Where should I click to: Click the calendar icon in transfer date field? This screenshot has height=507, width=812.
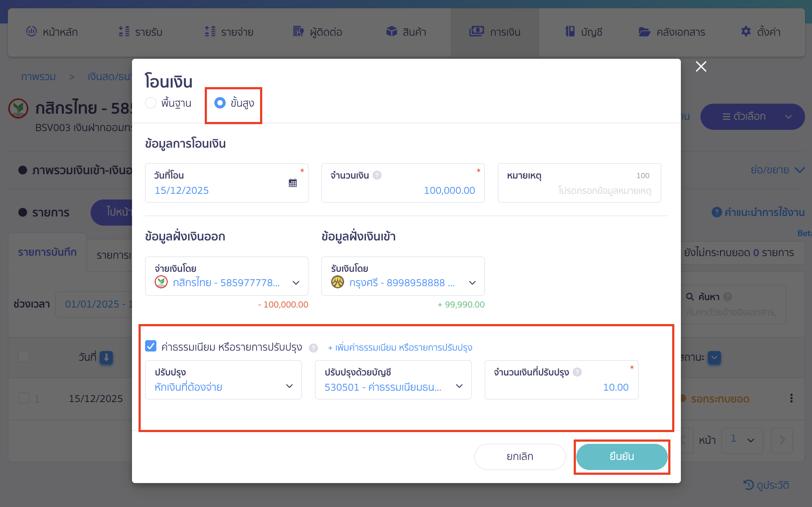(x=293, y=183)
